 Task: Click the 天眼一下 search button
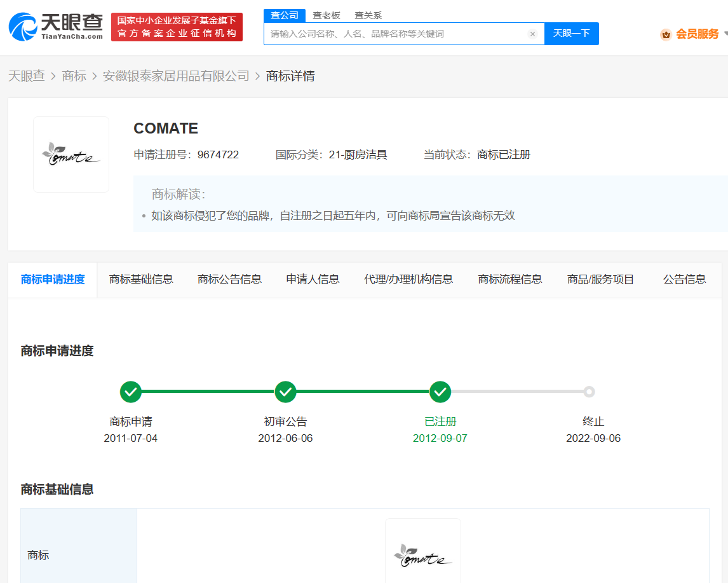pyautogui.click(x=572, y=34)
